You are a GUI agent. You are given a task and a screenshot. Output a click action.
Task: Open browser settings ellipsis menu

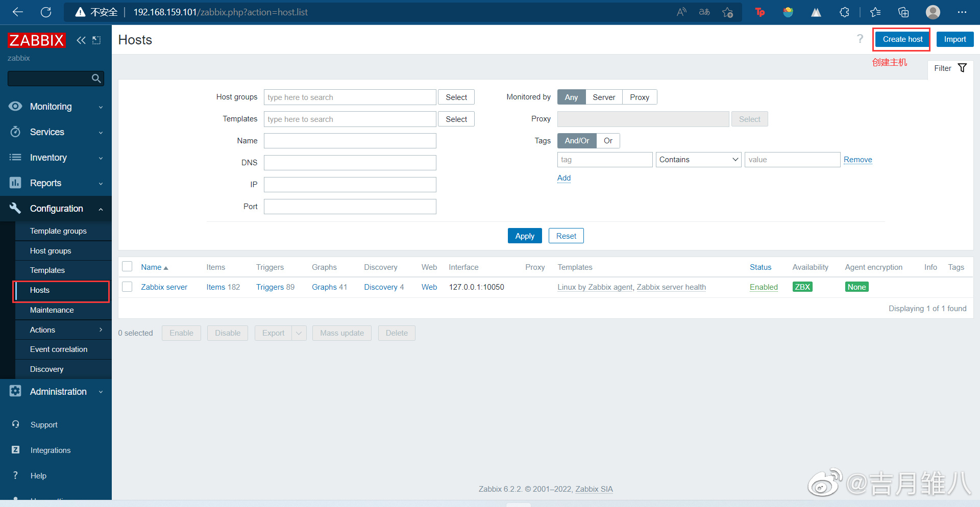(x=962, y=12)
